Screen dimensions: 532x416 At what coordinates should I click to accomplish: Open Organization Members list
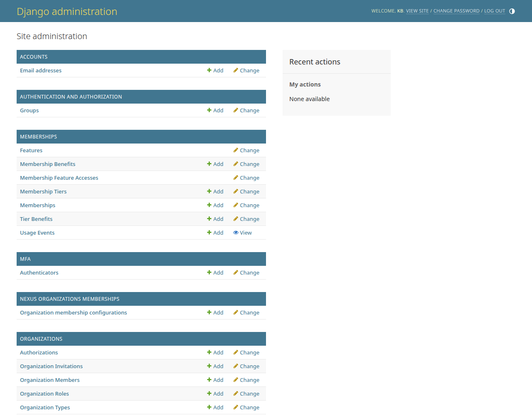pos(50,380)
